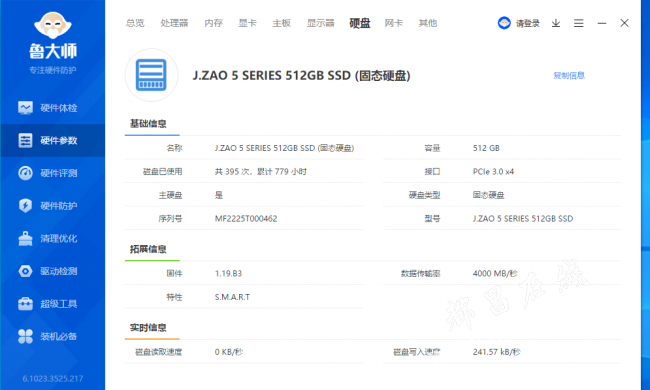Viewport: 650px width, 390px height.
Task: Switch to 内存 memory tab
Action: click(213, 23)
